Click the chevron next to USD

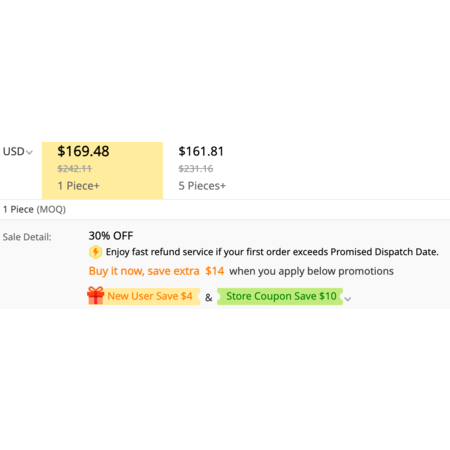29,153
